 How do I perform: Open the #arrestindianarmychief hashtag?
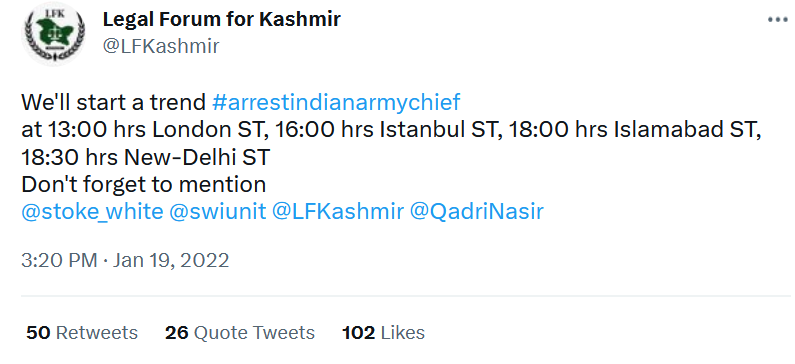(336, 103)
